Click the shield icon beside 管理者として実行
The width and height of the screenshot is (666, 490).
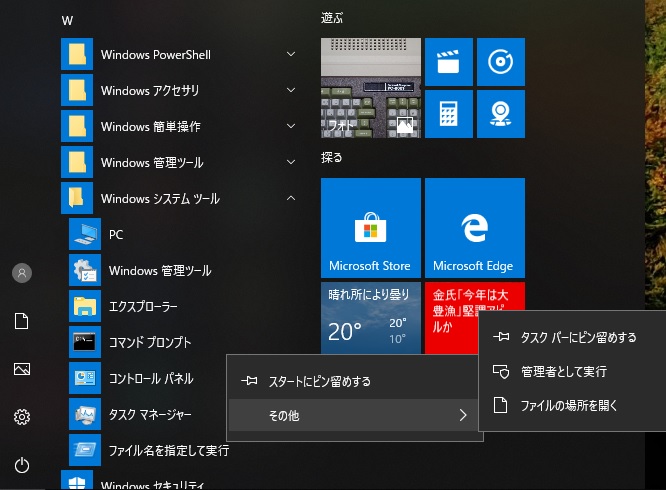pyautogui.click(x=501, y=372)
